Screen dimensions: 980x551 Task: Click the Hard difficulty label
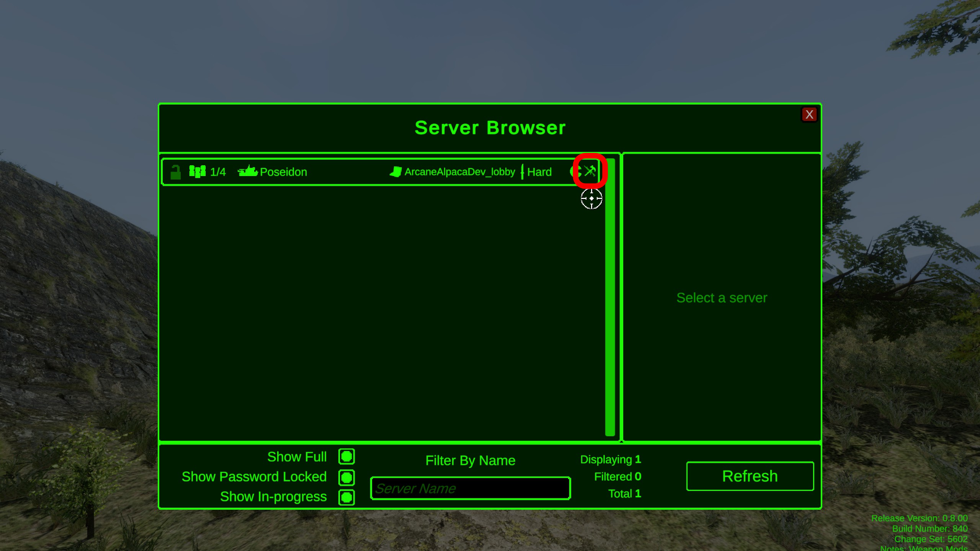click(x=540, y=172)
